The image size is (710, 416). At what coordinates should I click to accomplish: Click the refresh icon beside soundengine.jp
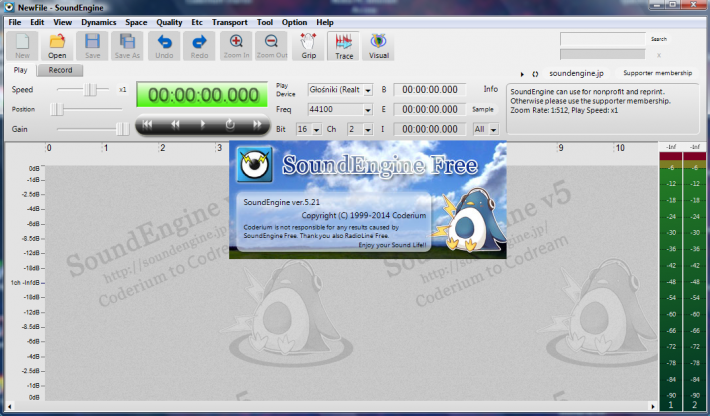535,74
